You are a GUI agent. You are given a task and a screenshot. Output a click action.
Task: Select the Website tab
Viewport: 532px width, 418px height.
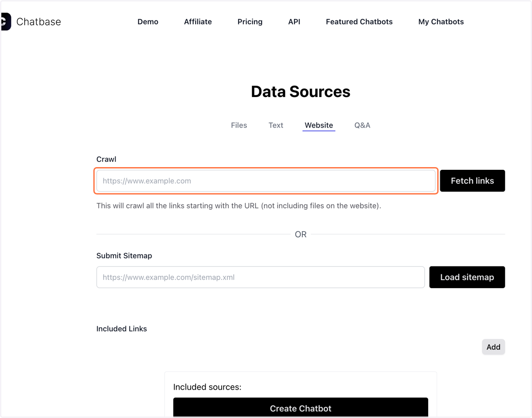pos(319,125)
